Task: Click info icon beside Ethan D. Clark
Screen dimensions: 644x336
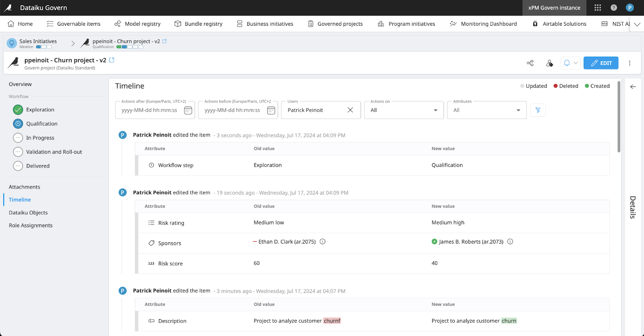Action: tap(322, 242)
